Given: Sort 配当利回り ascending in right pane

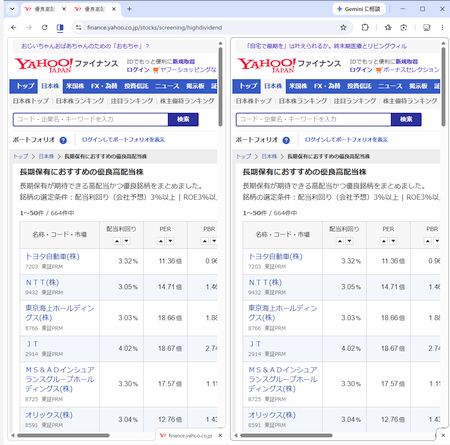Looking at the screenshot, I should 340,241.
